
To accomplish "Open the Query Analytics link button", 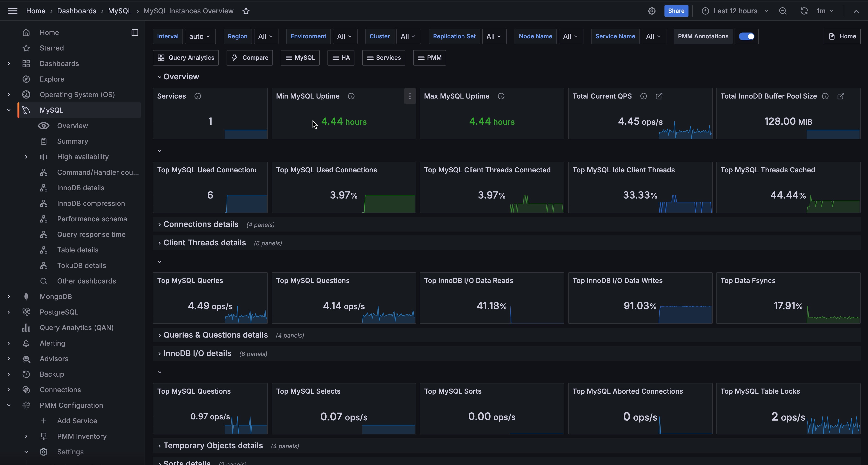I will point(186,58).
